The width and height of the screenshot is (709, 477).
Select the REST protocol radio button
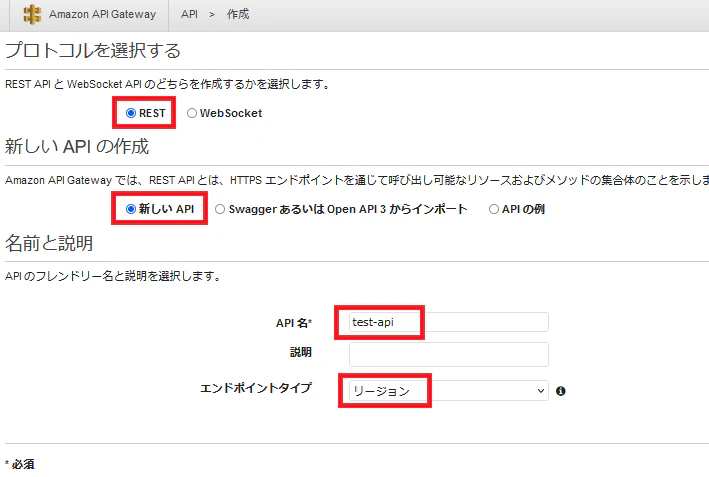click(131, 113)
